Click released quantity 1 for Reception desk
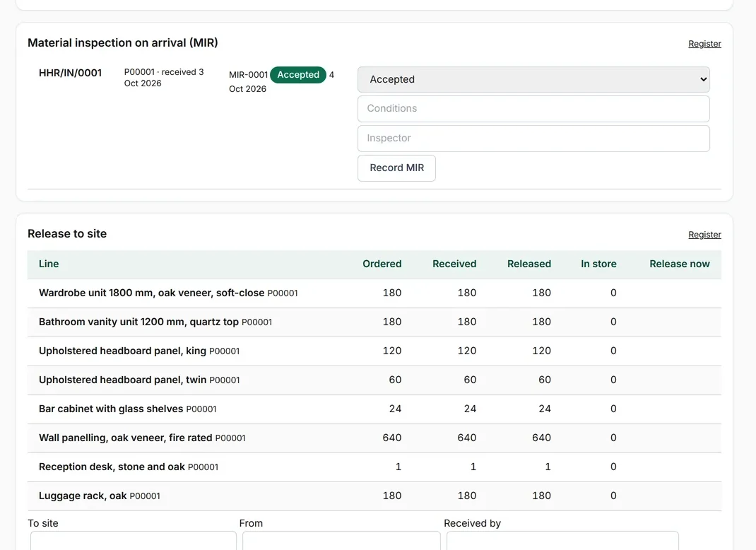This screenshot has height=550, width=756. click(x=548, y=467)
